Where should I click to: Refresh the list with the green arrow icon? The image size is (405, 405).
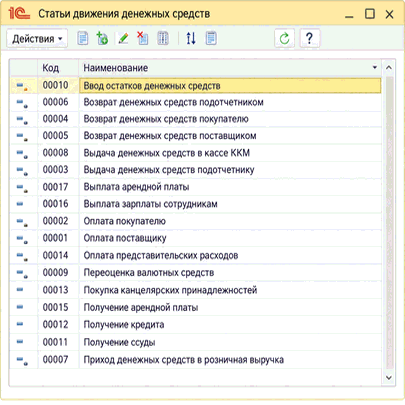coord(284,38)
